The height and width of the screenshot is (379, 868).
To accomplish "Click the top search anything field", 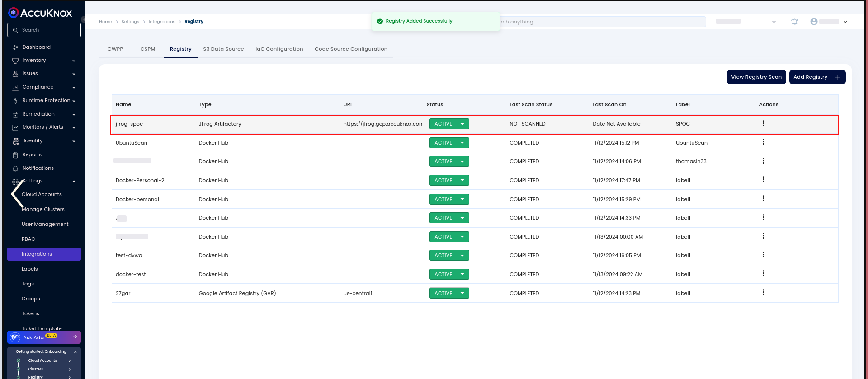I will click(x=603, y=22).
